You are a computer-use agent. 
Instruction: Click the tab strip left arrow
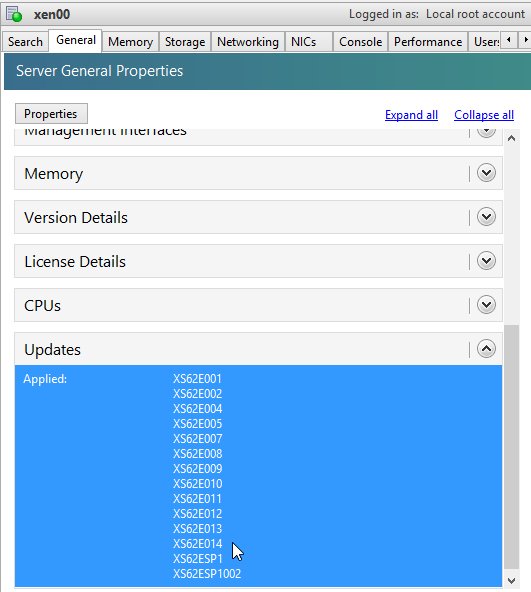[509, 40]
